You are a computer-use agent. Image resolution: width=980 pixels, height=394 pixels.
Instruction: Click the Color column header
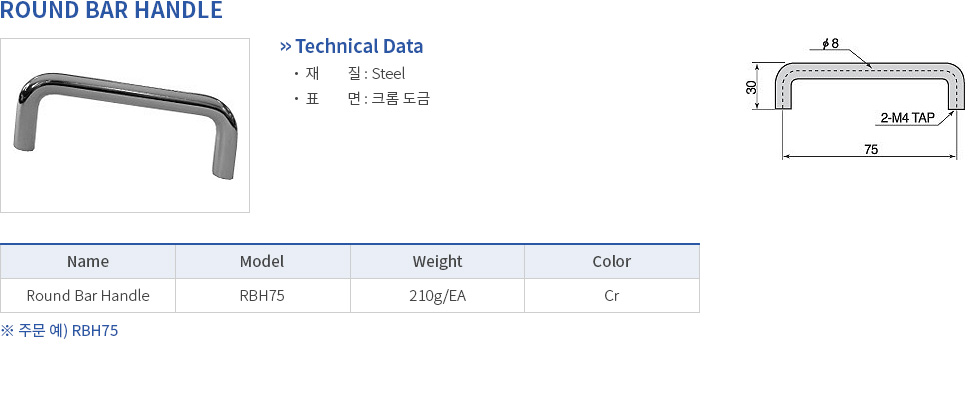pos(612,261)
